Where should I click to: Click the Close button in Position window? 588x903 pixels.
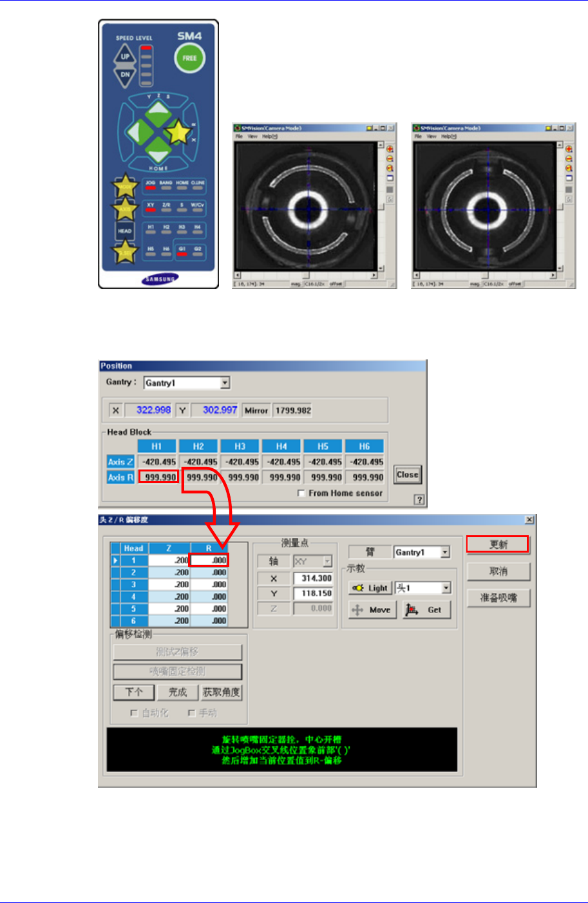(407, 475)
